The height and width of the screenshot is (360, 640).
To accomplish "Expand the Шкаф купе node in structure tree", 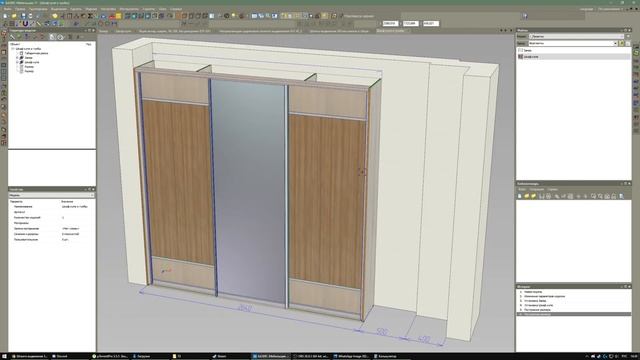I will point(17,62).
